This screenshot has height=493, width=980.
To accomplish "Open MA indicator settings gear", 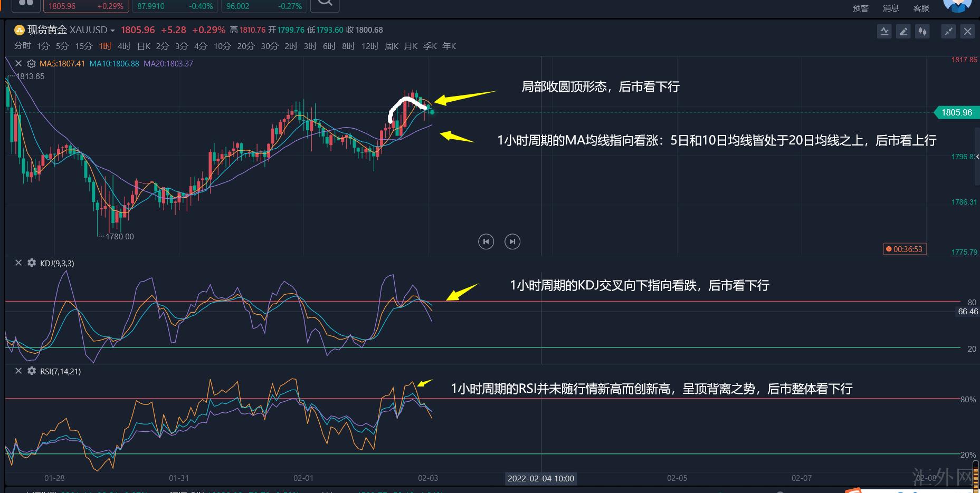I will [31, 64].
